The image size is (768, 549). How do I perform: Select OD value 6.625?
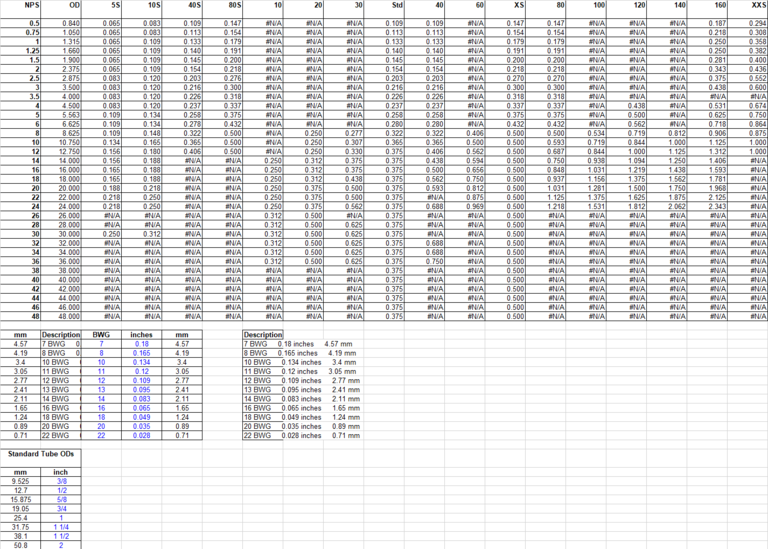(x=61, y=124)
